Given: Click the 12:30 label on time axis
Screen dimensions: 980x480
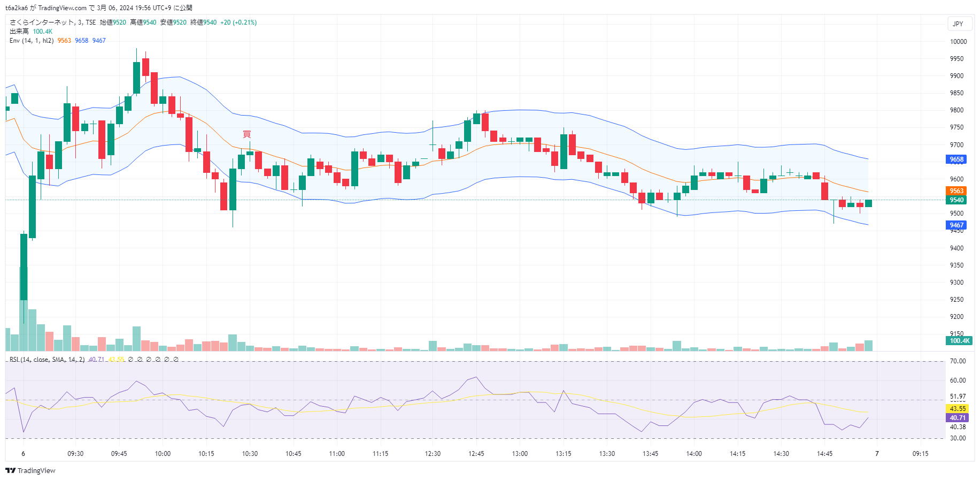Looking at the screenshot, I should click(x=433, y=454).
